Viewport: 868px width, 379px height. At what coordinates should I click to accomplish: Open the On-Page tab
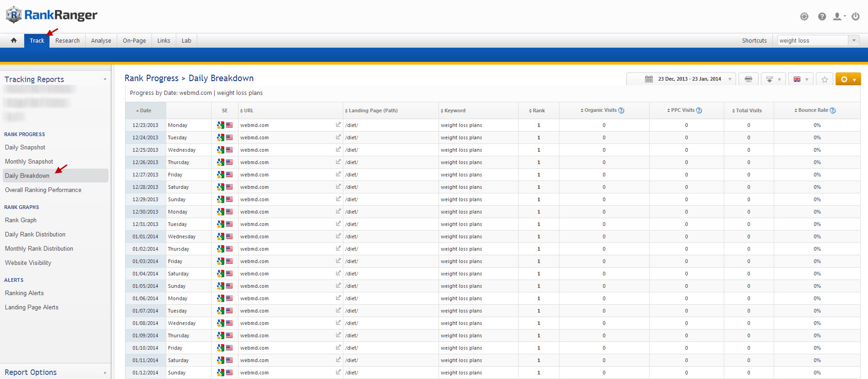(134, 40)
